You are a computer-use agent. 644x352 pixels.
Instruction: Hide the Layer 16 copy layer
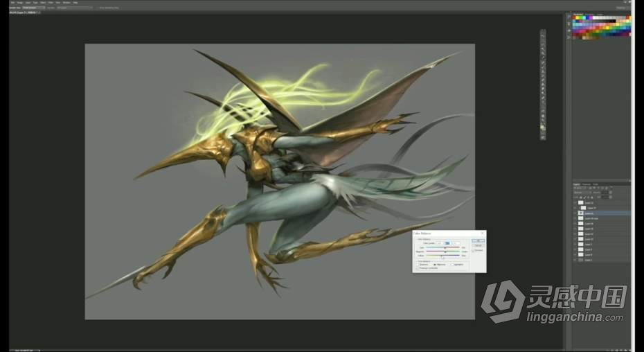(x=575, y=218)
